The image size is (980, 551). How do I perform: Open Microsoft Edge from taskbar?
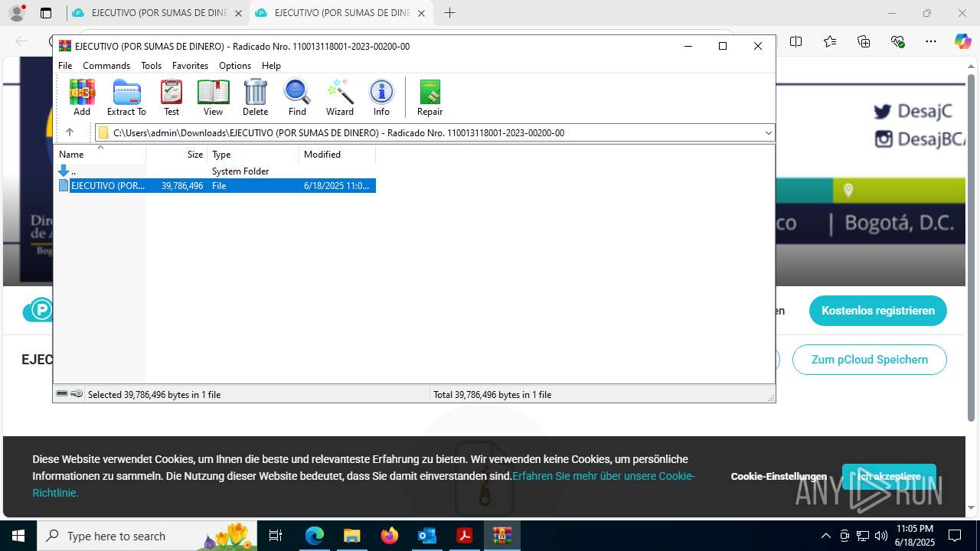coord(315,536)
